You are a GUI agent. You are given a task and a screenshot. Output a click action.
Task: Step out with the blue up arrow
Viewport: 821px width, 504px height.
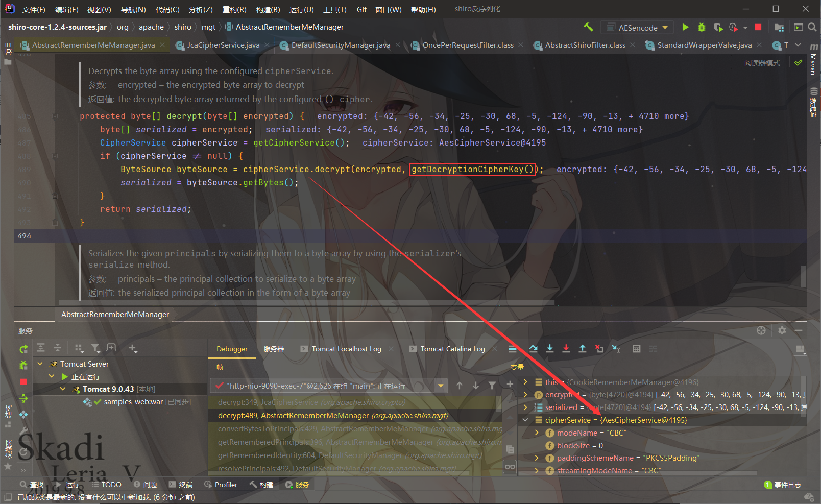[583, 349]
